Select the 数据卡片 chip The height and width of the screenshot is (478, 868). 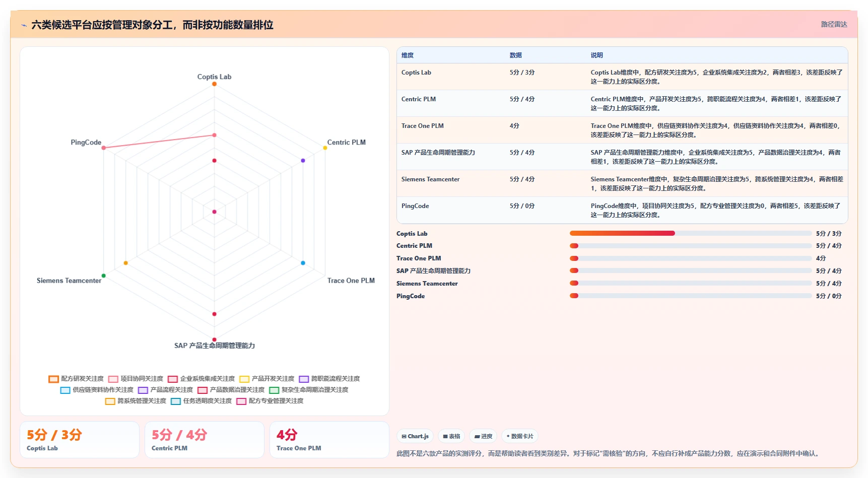[520, 436]
